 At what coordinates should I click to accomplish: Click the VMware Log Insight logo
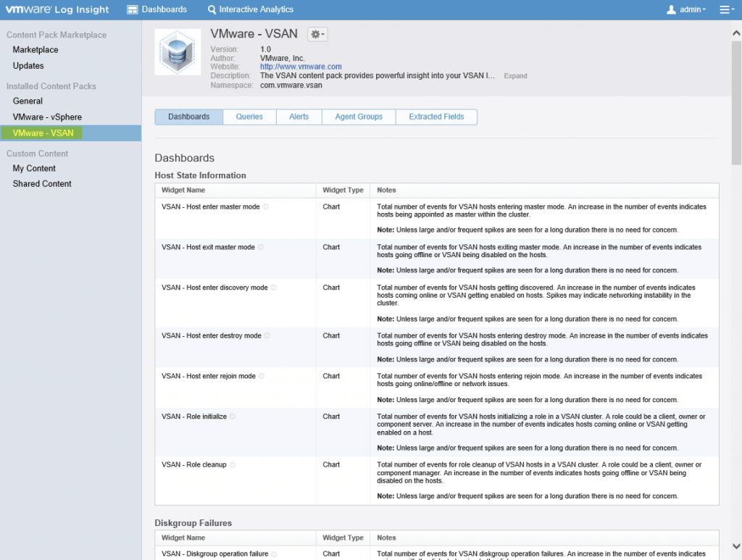57,9
